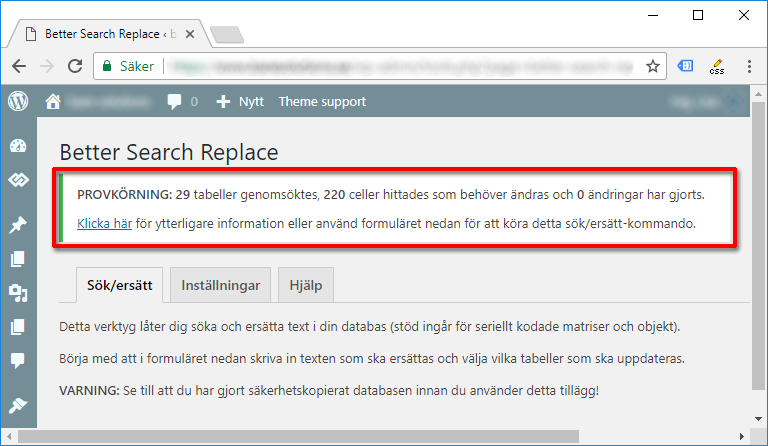The width and height of the screenshot is (768, 446).
Task: Click the horizontal scrollbar at the bottom
Action: (x=380, y=436)
